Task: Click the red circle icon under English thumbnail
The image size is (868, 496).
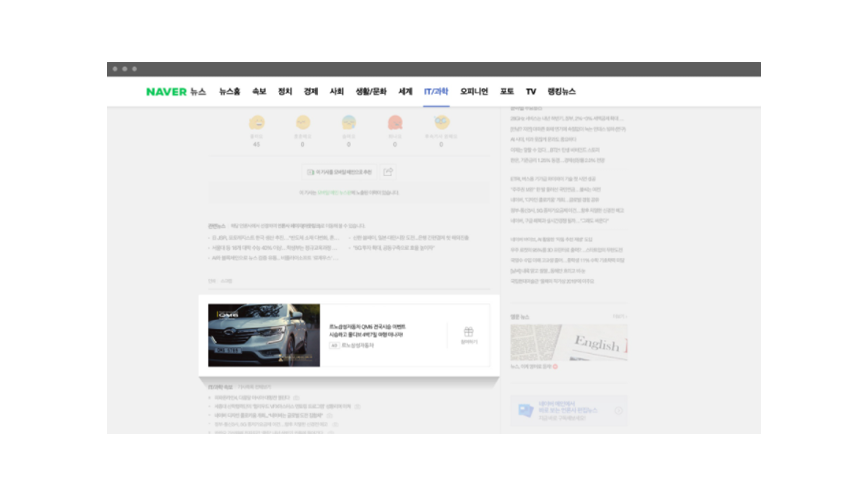Action: [x=555, y=367]
